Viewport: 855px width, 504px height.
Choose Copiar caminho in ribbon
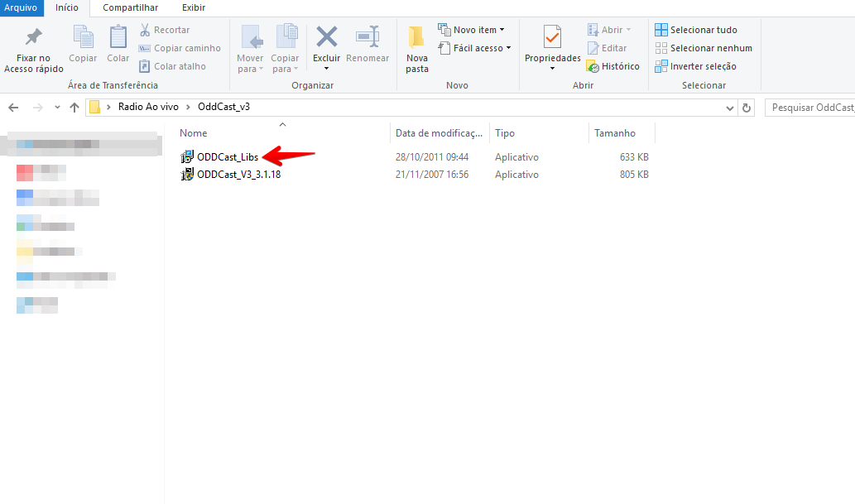180,48
